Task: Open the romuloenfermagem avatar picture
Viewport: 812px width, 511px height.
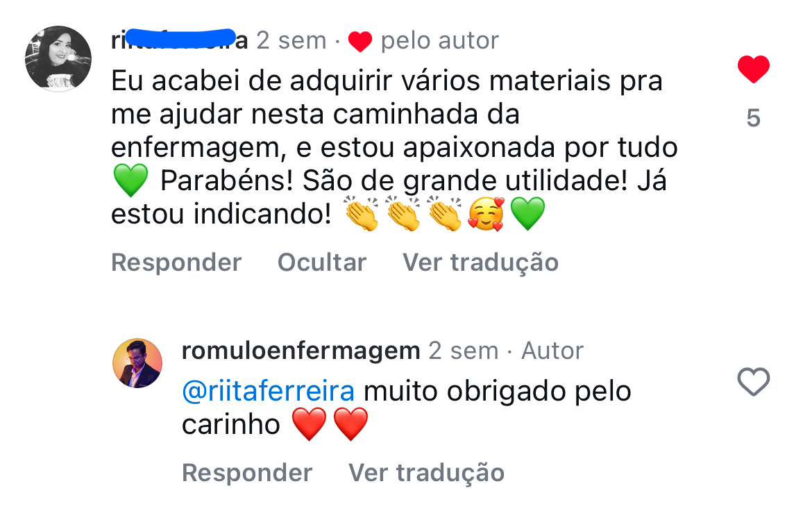Action: [137, 363]
